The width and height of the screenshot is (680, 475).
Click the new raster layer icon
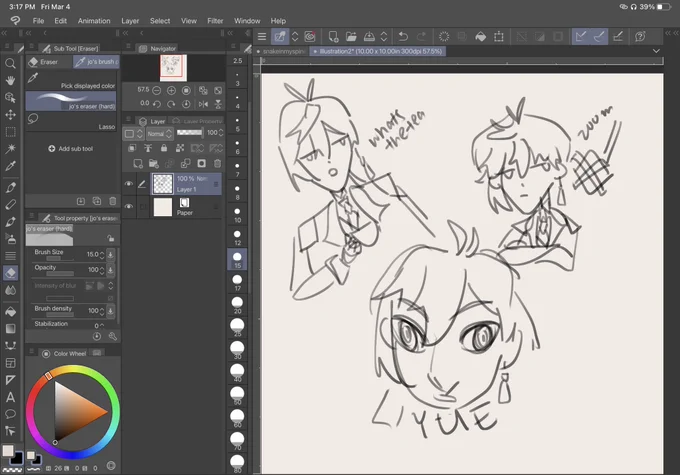(138, 163)
